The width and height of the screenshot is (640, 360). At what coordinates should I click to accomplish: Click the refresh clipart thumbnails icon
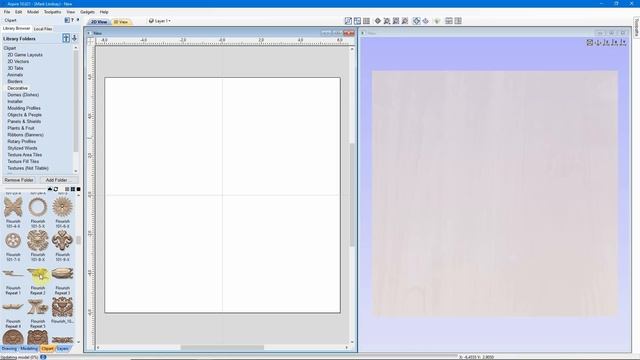(x=56, y=189)
